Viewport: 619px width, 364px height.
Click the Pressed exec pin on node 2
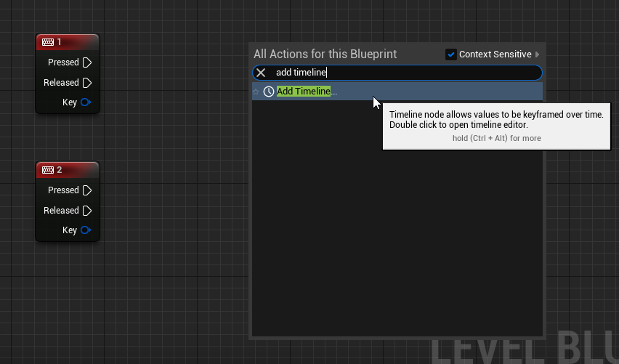coord(87,190)
